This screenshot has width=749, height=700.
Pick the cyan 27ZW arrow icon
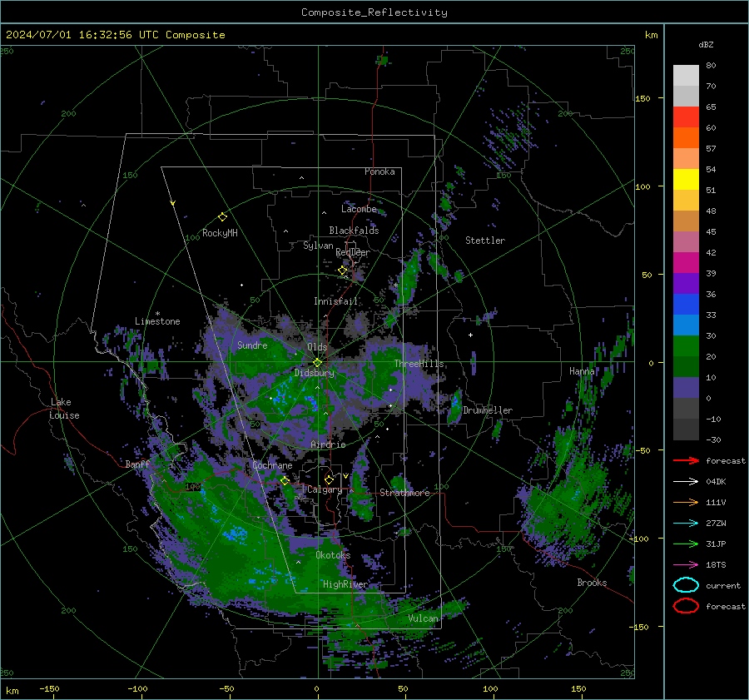686,524
